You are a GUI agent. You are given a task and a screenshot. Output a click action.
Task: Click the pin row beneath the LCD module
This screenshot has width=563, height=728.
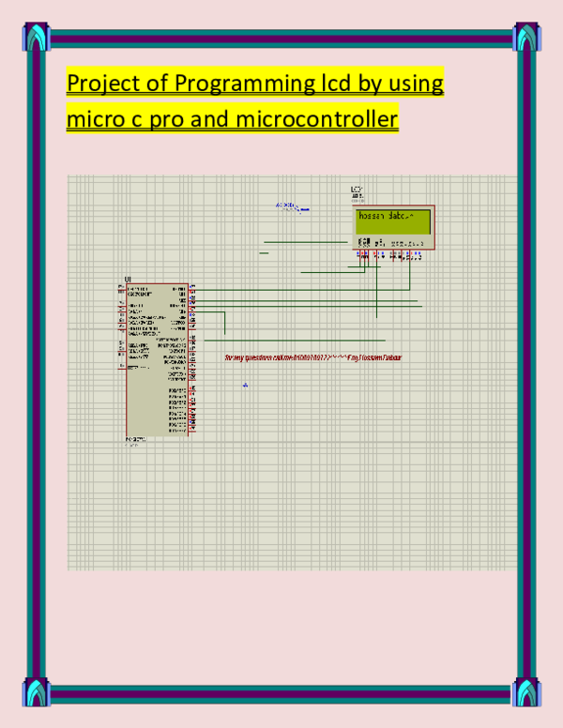(x=389, y=255)
